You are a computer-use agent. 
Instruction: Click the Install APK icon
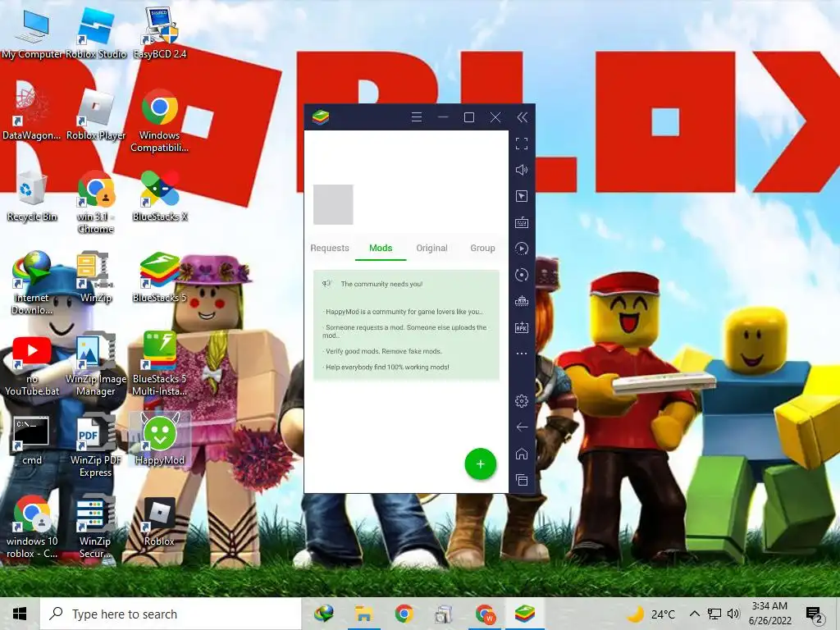coord(521,327)
